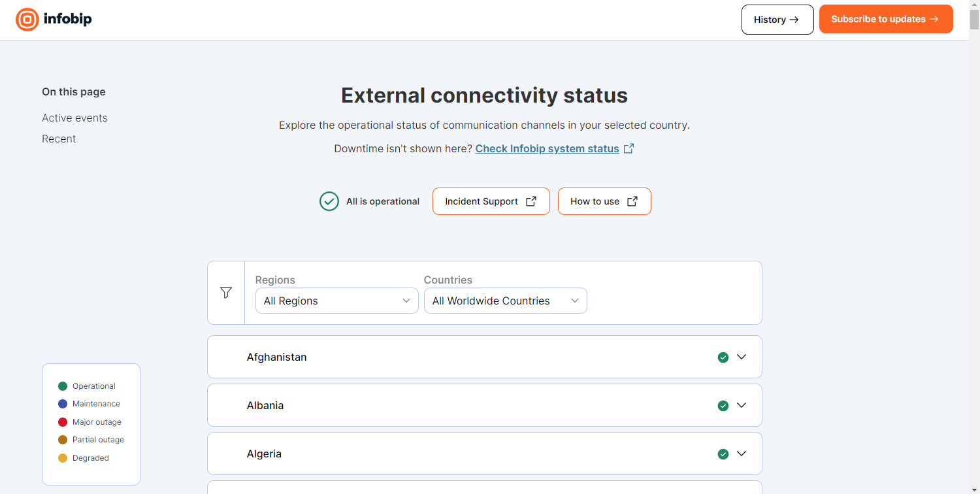
Task: Expand the Afghanistan row chevron
Action: [742, 357]
